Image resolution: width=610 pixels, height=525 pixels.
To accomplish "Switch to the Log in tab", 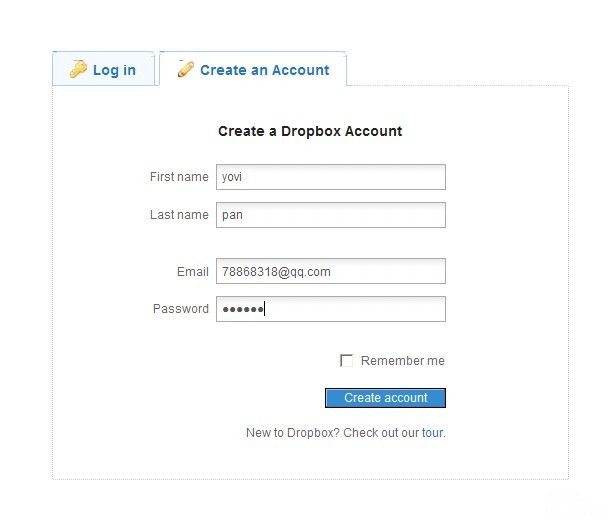I will (103, 68).
